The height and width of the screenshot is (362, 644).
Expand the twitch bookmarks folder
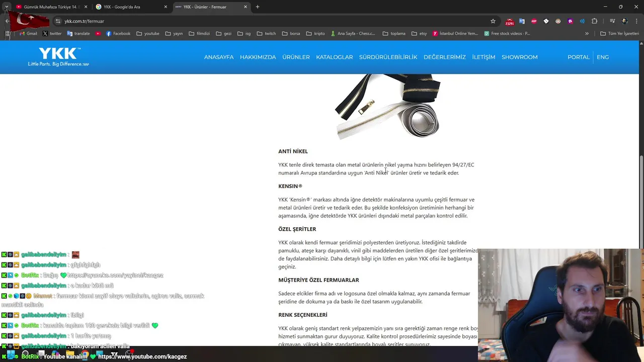(266, 34)
